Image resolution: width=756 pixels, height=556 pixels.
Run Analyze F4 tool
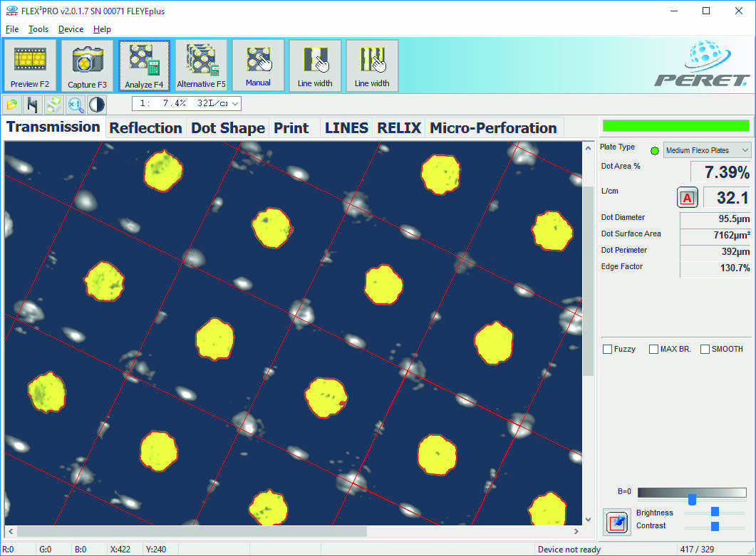pos(144,65)
